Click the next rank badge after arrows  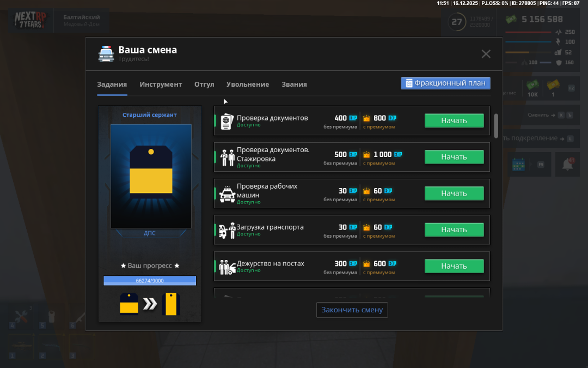coord(171,304)
